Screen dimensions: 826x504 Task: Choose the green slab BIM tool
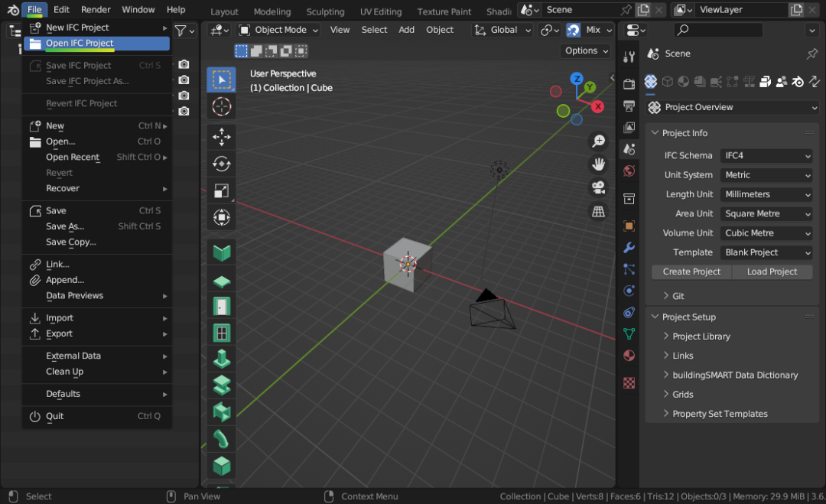coord(221,281)
